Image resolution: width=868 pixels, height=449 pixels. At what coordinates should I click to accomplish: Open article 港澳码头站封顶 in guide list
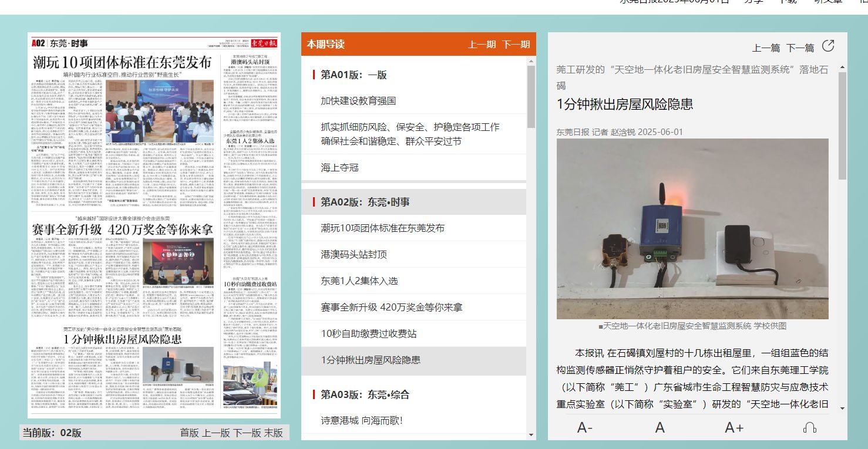(354, 254)
